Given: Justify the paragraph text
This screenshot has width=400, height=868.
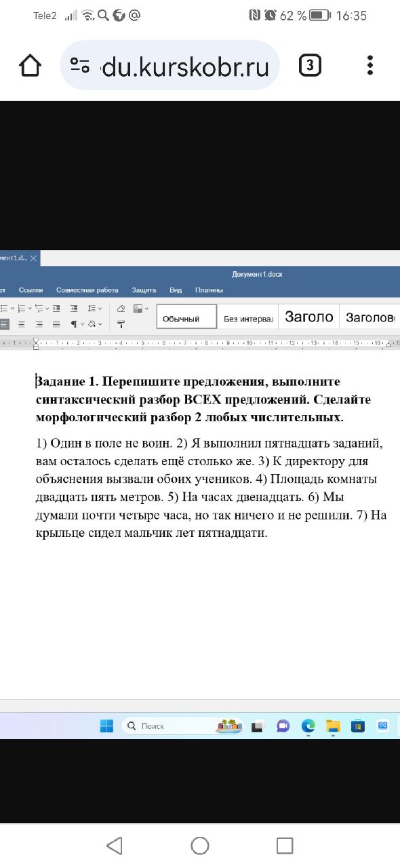Looking at the screenshot, I should [56, 324].
